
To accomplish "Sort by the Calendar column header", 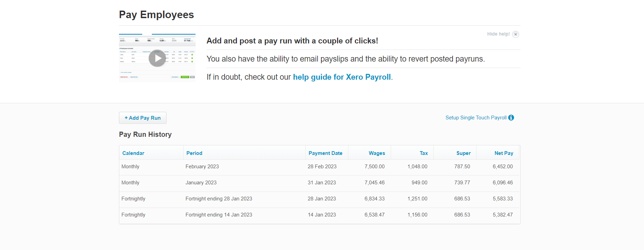I will 133,153.
